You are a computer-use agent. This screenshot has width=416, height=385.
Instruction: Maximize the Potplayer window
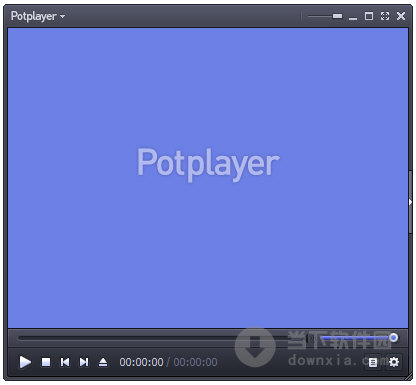tap(369, 16)
